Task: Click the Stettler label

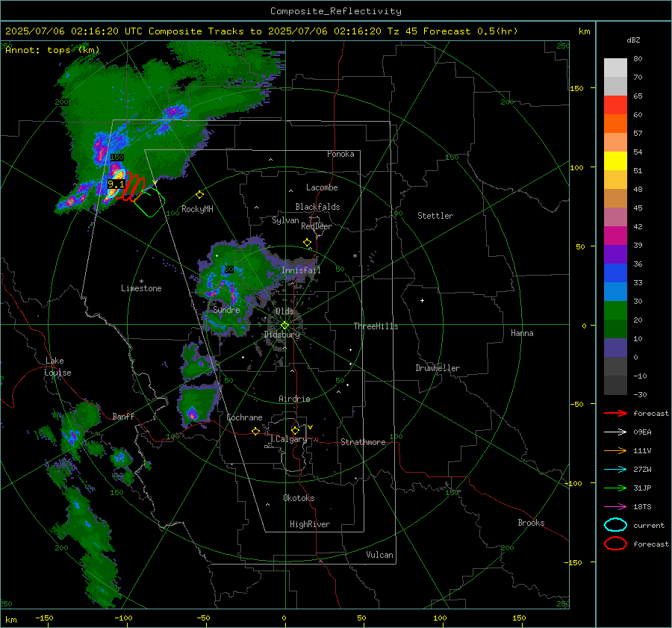Action: [x=435, y=216]
